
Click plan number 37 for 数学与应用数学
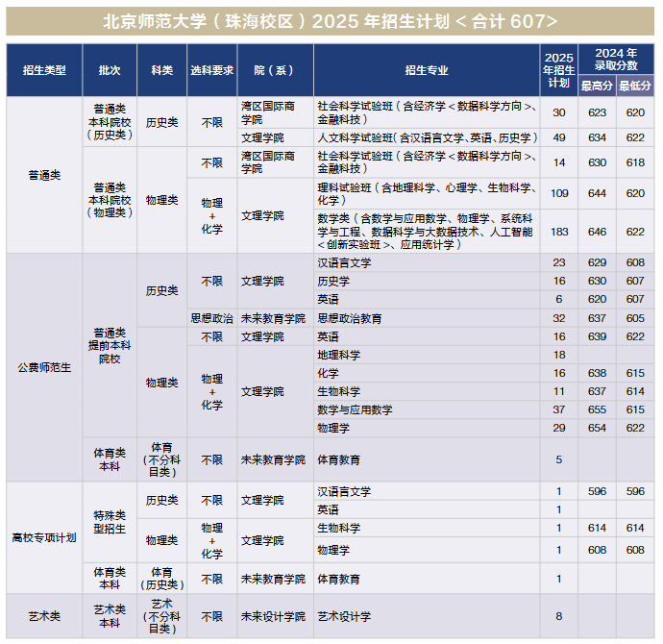[559, 409]
